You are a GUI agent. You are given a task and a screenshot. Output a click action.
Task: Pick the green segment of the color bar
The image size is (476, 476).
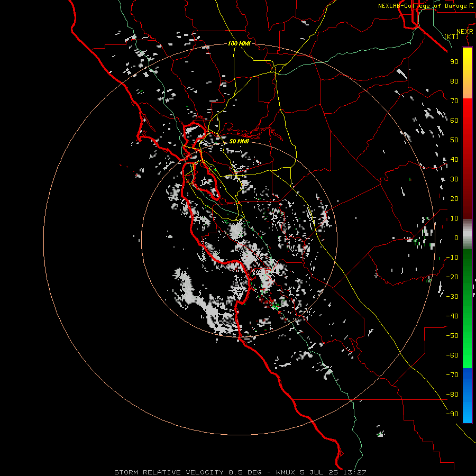click(x=467, y=308)
